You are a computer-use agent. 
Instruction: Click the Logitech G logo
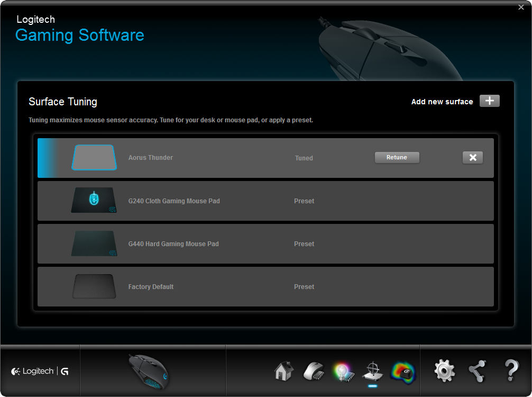pos(40,371)
